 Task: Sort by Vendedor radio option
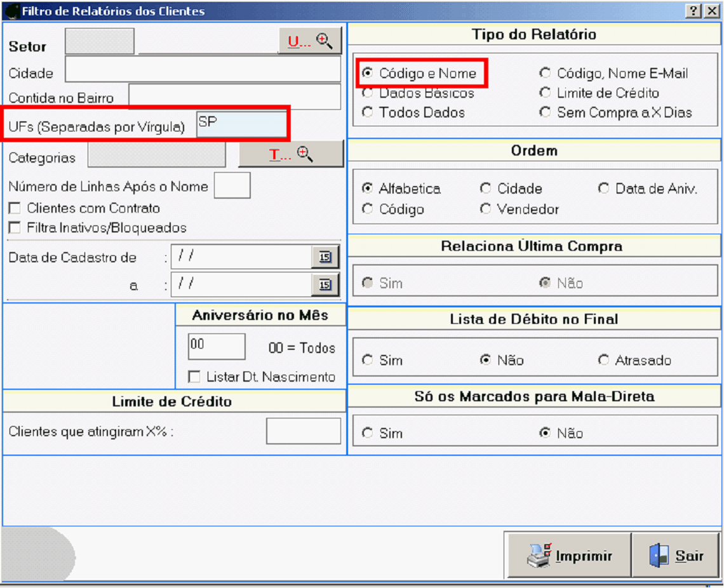tap(486, 209)
